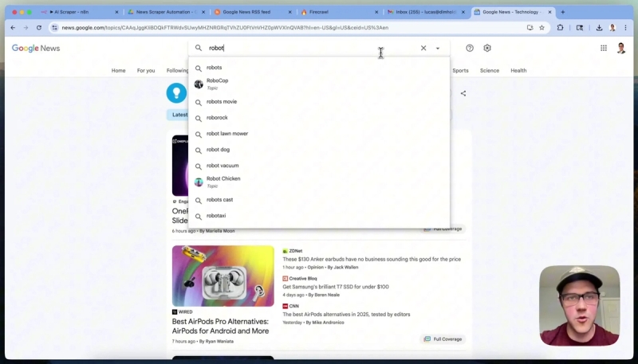Select the 'robots movie' suggestion
Image resolution: width=638 pixels, height=364 pixels.
(x=319, y=102)
